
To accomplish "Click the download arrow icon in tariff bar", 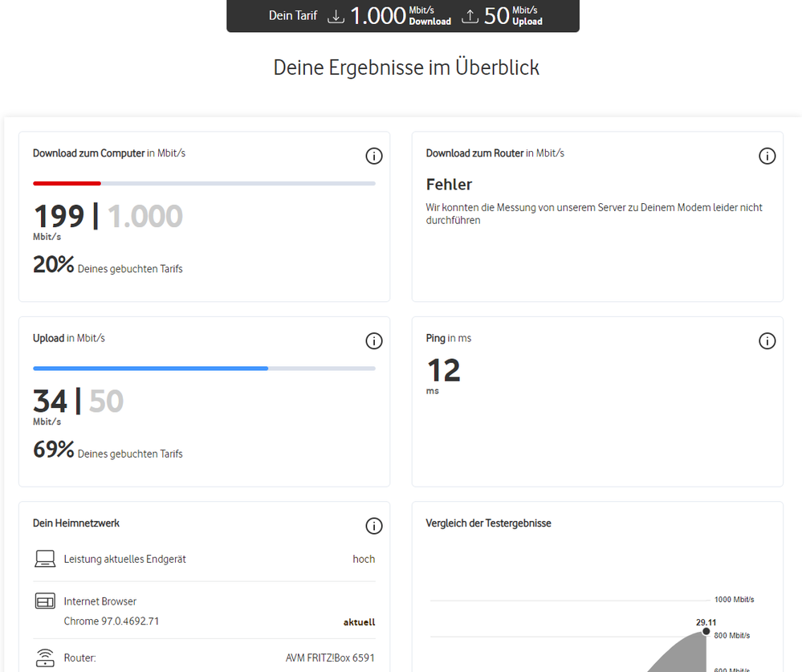I will coord(336,15).
